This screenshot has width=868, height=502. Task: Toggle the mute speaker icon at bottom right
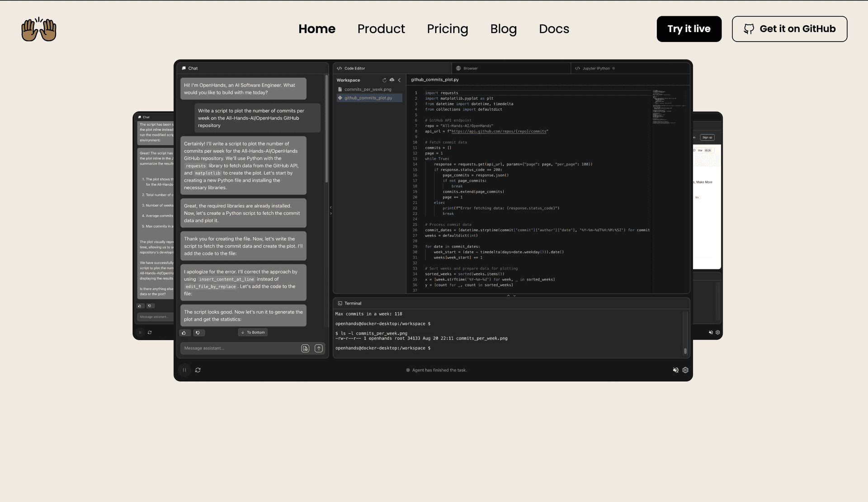(675, 370)
